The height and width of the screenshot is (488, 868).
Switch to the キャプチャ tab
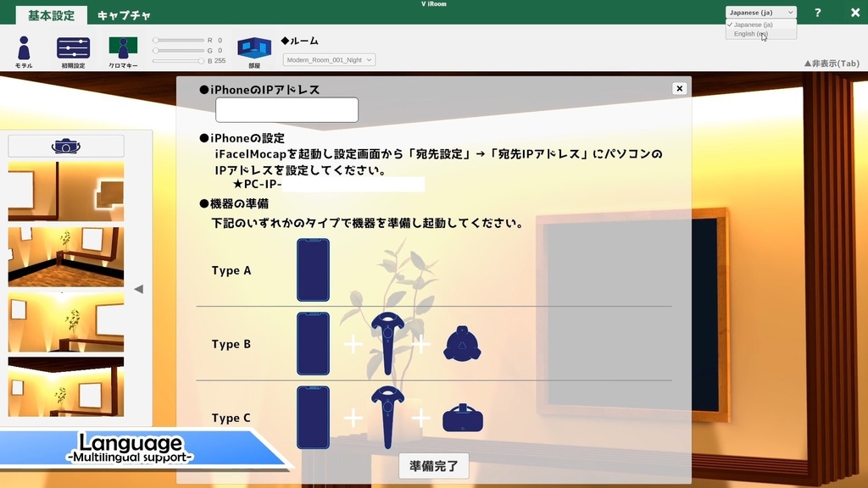click(x=124, y=14)
